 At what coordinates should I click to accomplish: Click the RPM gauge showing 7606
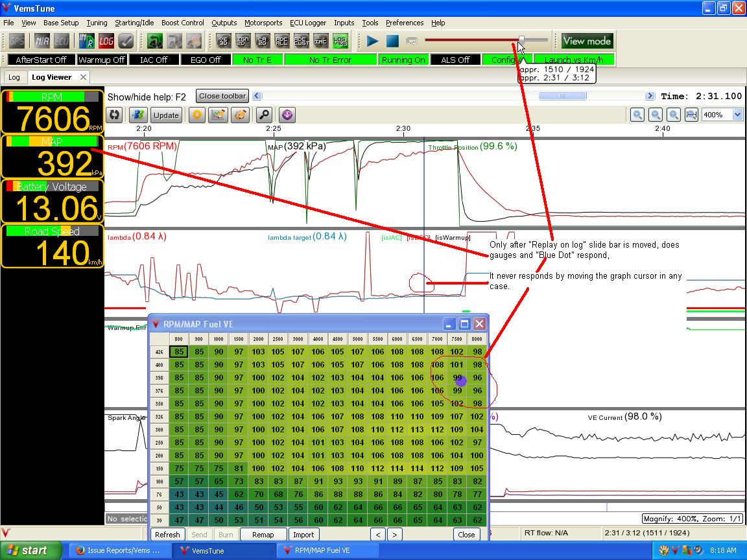coord(52,111)
